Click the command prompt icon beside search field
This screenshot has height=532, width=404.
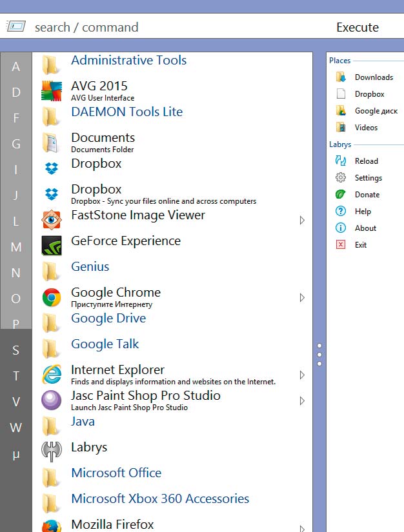(16, 26)
